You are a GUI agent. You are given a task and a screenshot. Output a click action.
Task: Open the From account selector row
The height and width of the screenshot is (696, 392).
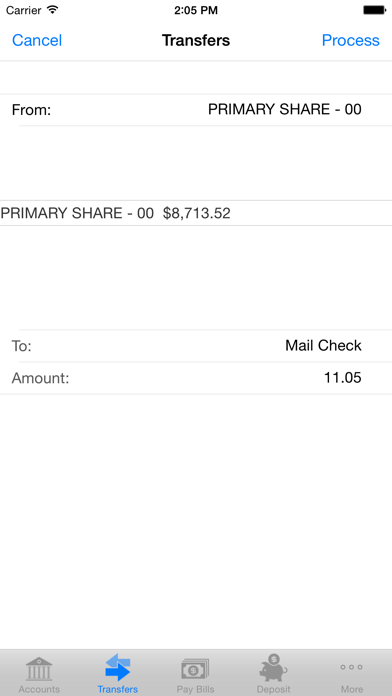pyautogui.click(x=196, y=110)
